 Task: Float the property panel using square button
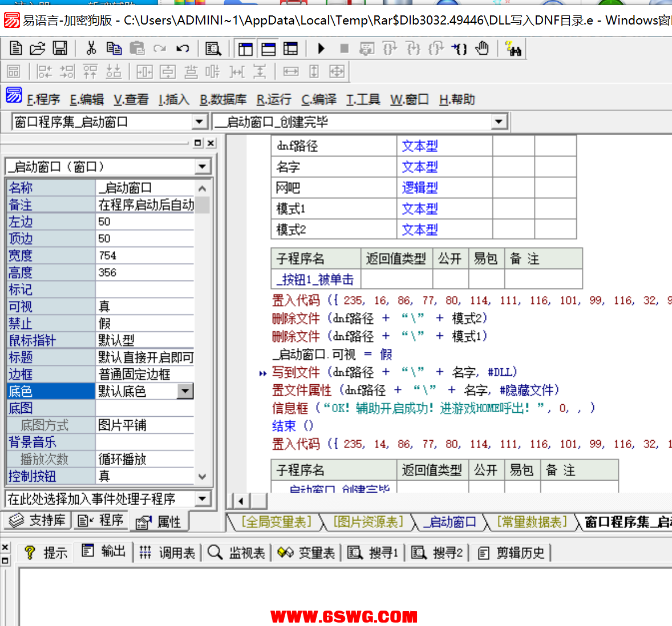(x=197, y=143)
